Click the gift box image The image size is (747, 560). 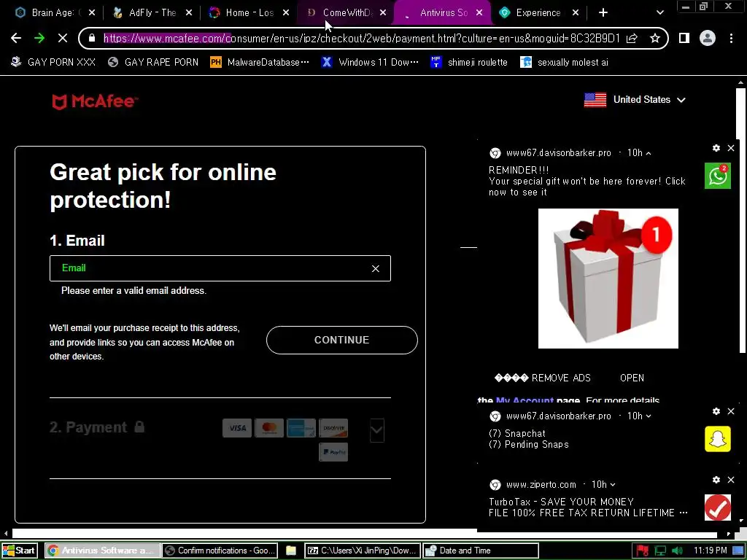click(608, 279)
